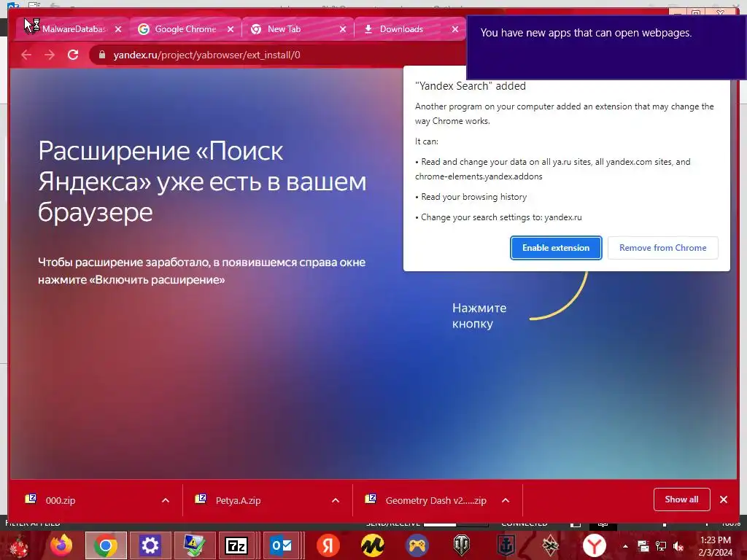
Task: Switch to the MalwareDatabase tab
Action: pyautogui.click(x=72, y=29)
